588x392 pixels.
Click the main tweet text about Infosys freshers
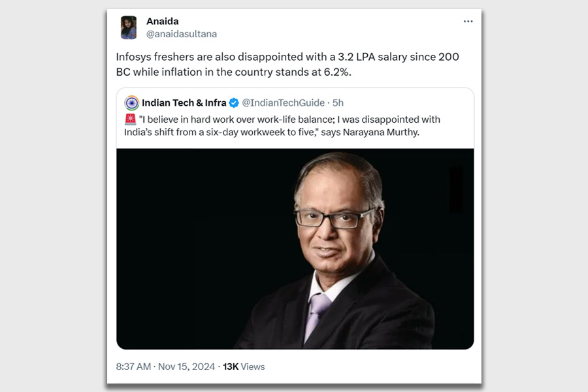click(287, 57)
